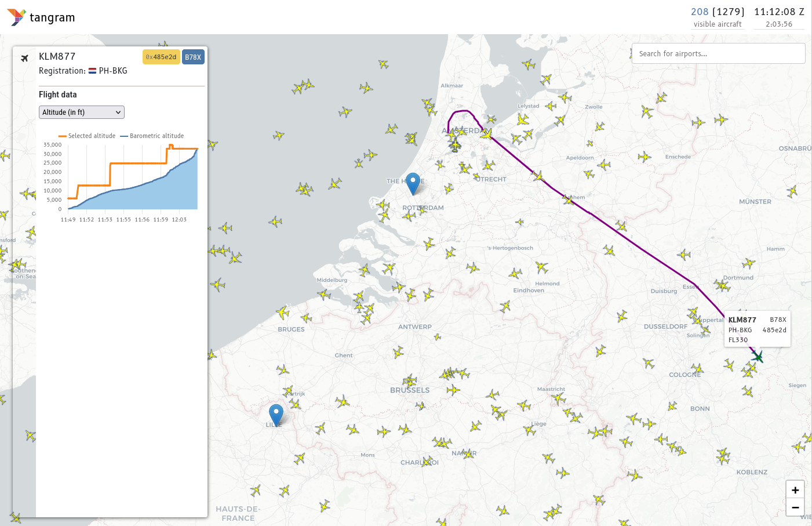Click the altitude chart area
The image size is (812, 526).
click(133, 177)
